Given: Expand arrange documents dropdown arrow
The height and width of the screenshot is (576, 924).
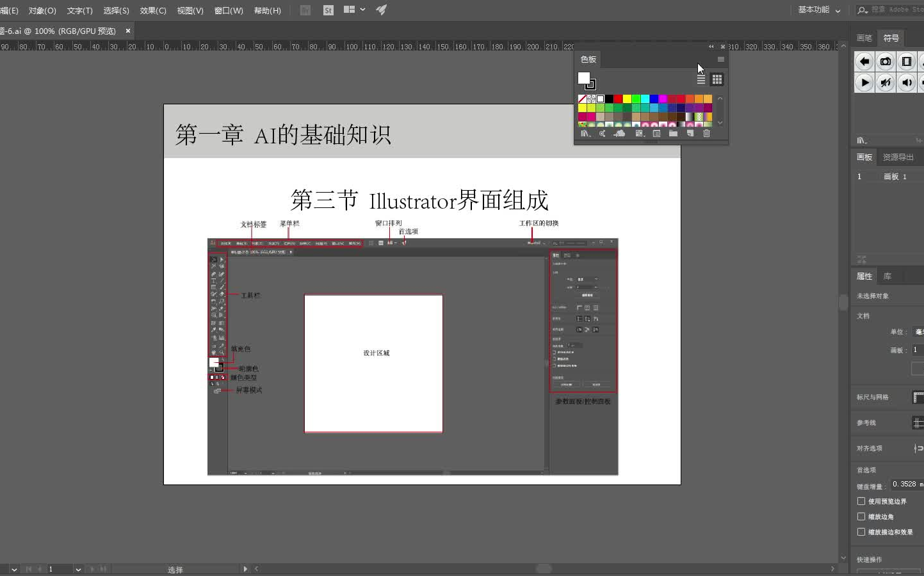Looking at the screenshot, I should pos(363,10).
